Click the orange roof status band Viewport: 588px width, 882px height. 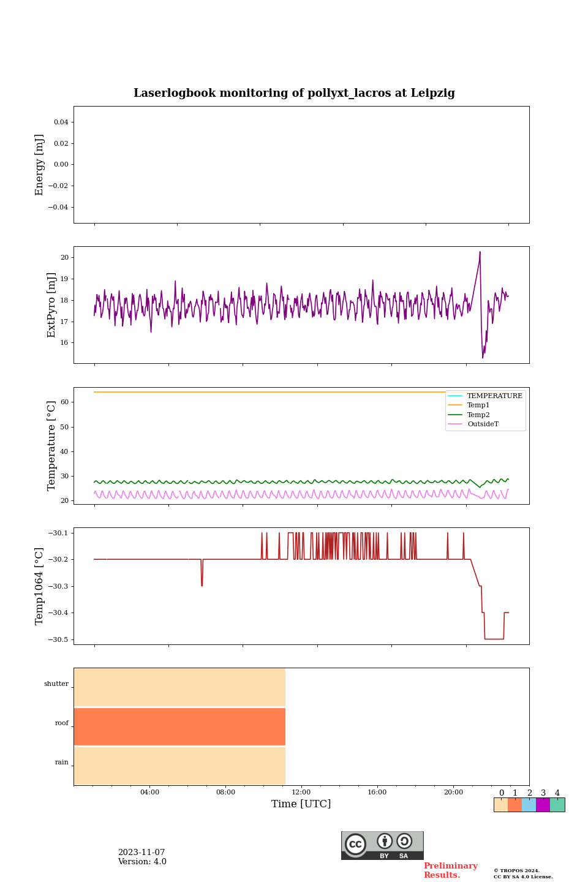pos(179,726)
